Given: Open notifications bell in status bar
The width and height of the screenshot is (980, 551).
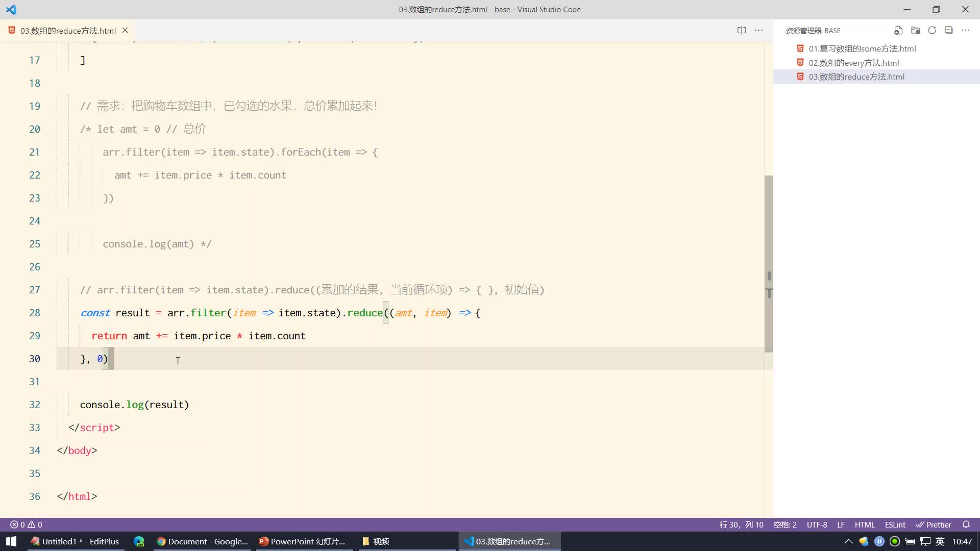Looking at the screenshot, I should click(x=966, y=524).
